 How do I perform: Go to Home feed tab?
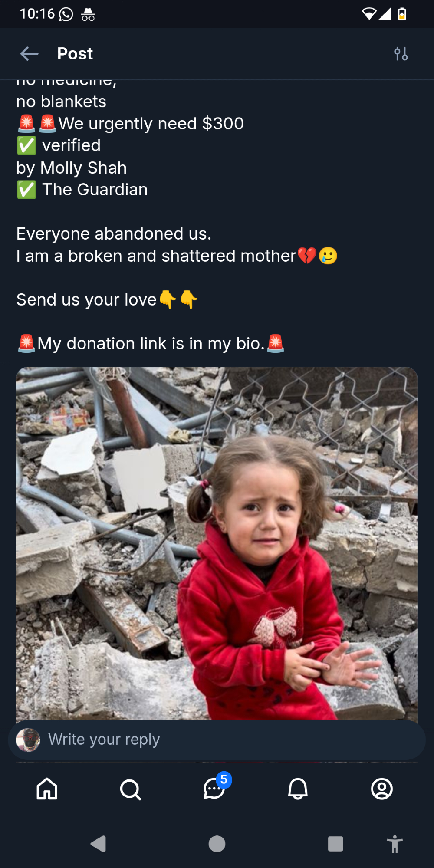click(x=47, y=789)
